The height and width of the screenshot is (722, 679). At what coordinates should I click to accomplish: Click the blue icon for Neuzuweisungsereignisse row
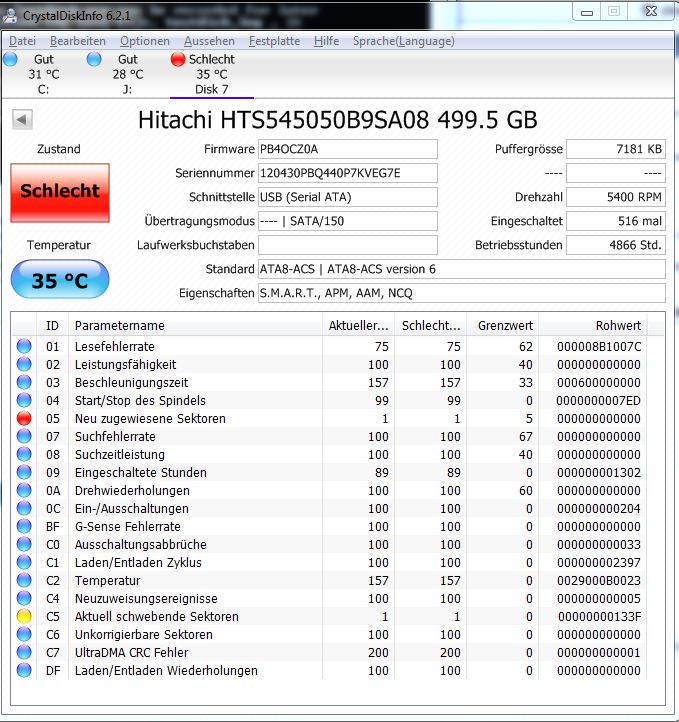[x=24, y=598]
